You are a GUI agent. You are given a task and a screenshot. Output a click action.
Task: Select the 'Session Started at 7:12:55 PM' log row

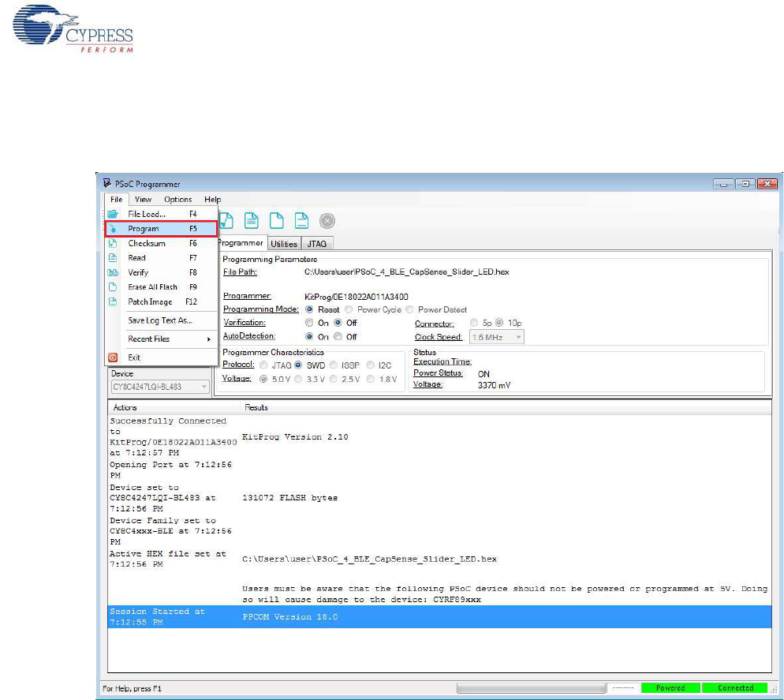click(x=439, y=616)
